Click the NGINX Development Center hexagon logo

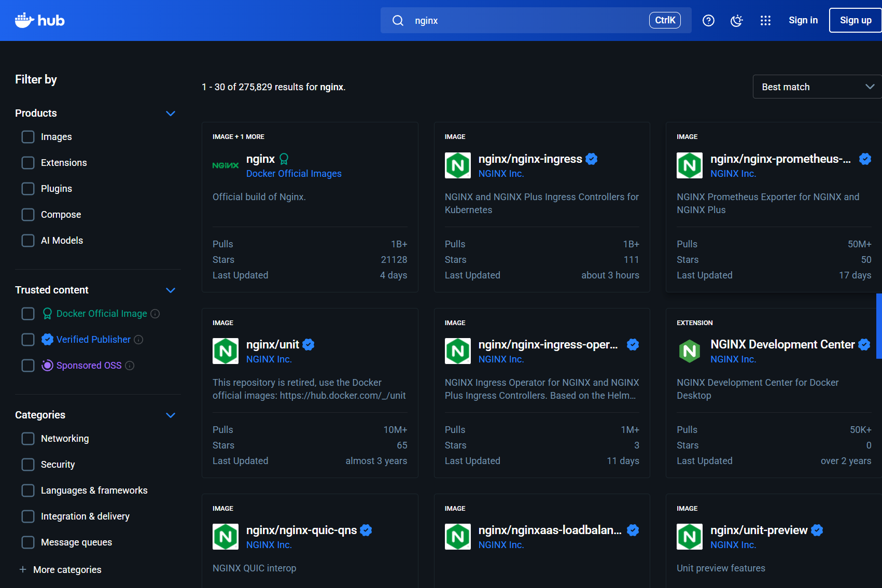click(690, 351)
